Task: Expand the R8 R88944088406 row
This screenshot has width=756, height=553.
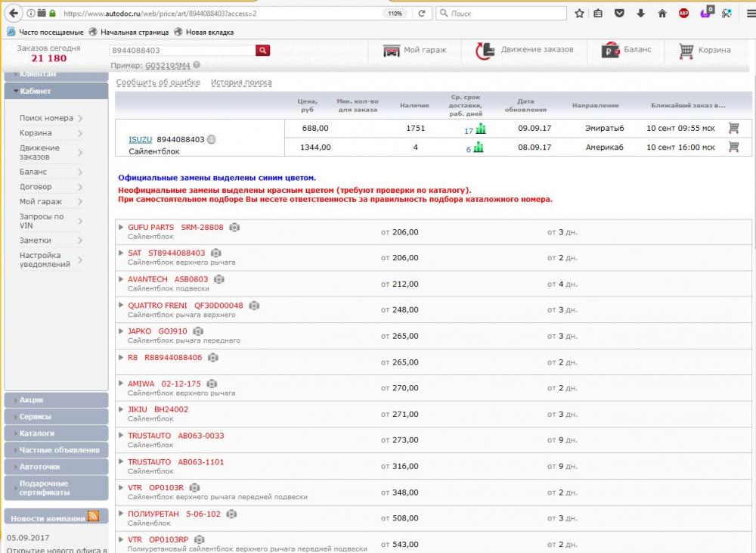Action: [121, 357]
